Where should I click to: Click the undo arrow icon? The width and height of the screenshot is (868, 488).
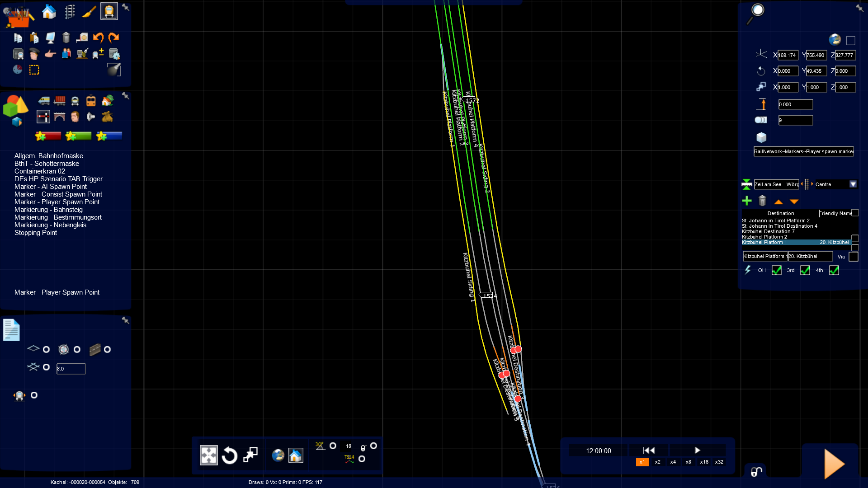point(98,38)
